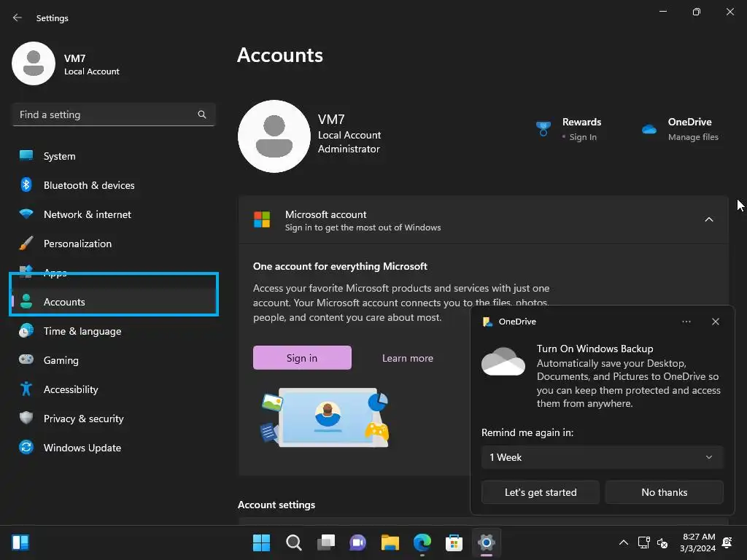Click the network status tray icon
Image resolution: width=747 pixels, height=560 pixels.
643,542
